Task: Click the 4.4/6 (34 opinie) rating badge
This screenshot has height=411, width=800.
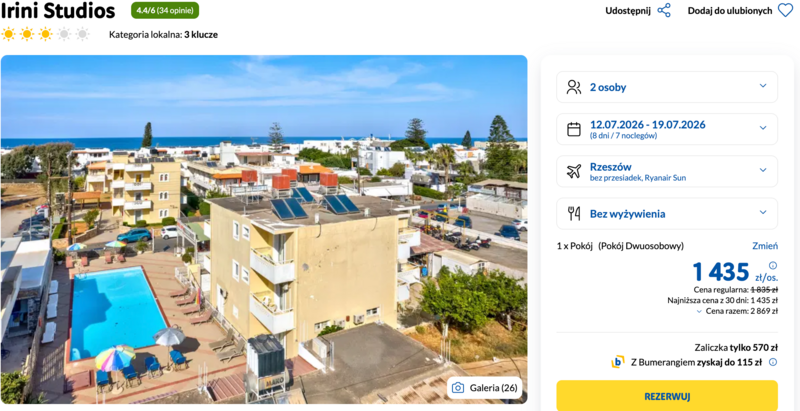Action: tap(165, 11)
